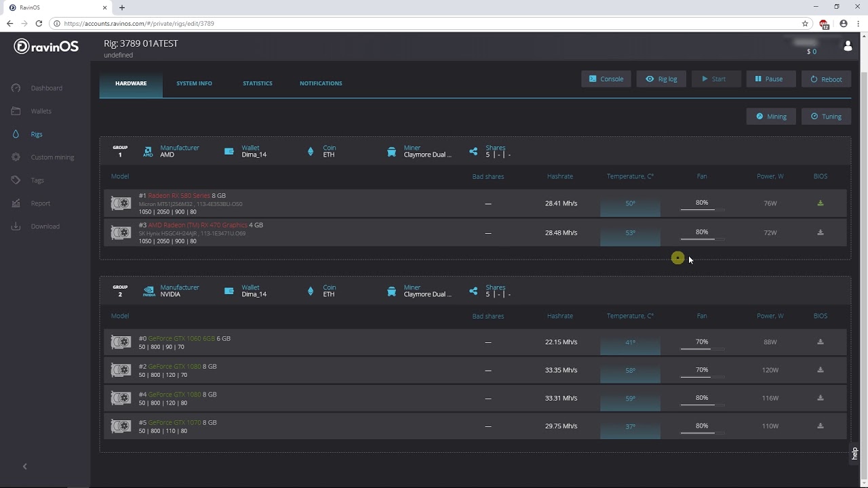This screenshot has width=868, height=488.
Task: Click the AMD manufacturer icon in Group 1
Action: (148, 152)
